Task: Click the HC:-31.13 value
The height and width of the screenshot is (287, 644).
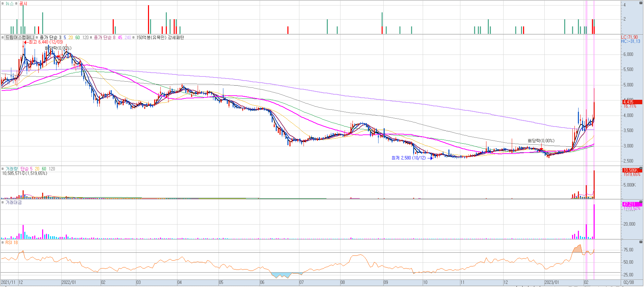Action: (630, 41)
